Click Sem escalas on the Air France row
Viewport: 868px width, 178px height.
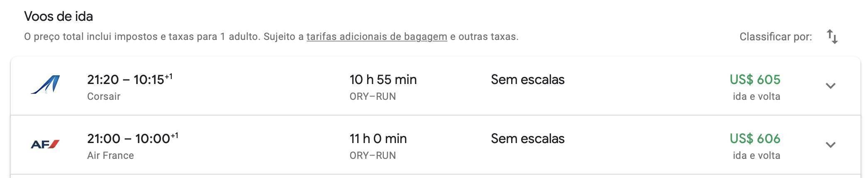527,138
